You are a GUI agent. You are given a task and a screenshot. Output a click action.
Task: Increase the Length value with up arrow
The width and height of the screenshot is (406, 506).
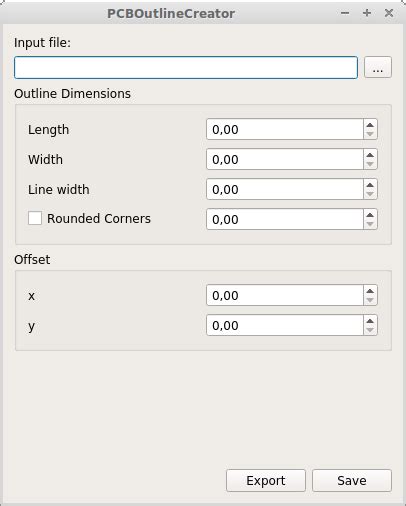(x=370, y=125)
